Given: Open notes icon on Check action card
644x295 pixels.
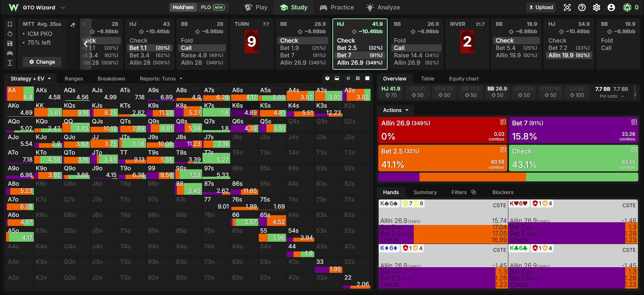Looking at the screenshot, I should point(634,150).
